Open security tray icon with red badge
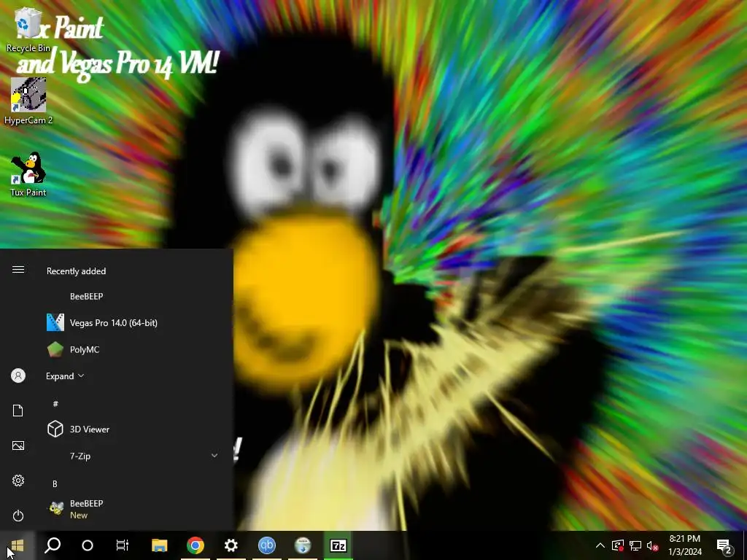Image resolution: width=747 pixels, height=560 pixels. coord(618,545)
